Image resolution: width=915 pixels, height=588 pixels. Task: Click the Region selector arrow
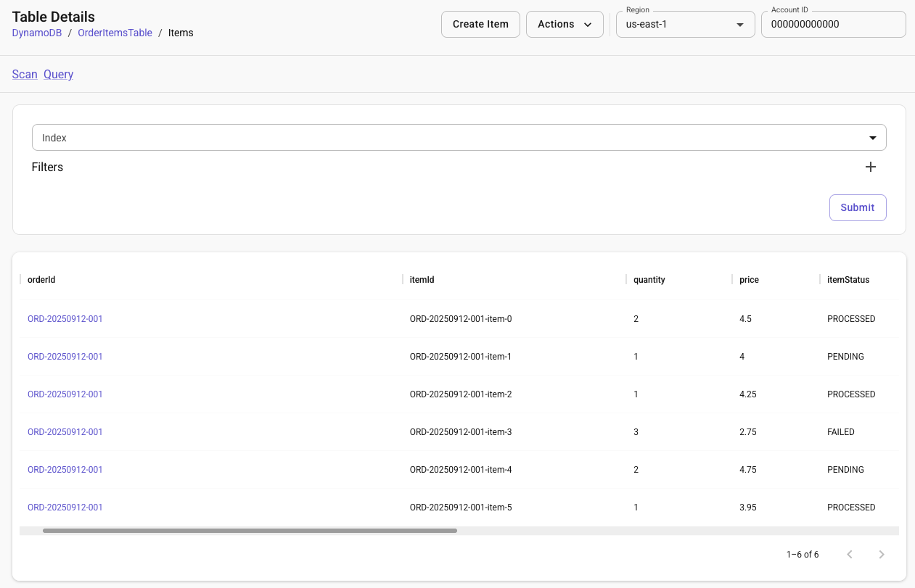click(x=741, y=24)
